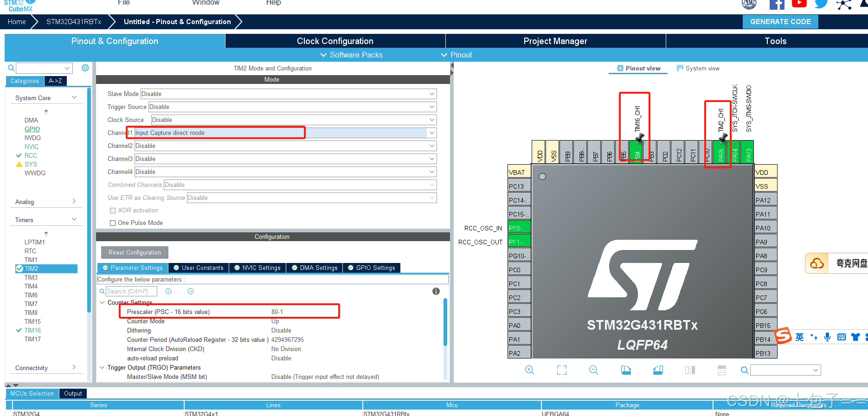Collapse Trigger Output (TRGO) Parameters group
This screenshot has height=416, width=868.
[103, 367]
